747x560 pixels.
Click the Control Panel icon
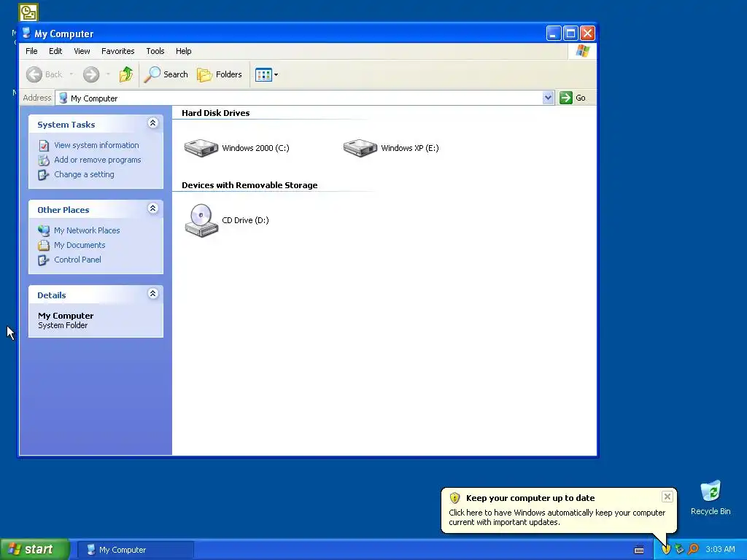tap(44, 260)
